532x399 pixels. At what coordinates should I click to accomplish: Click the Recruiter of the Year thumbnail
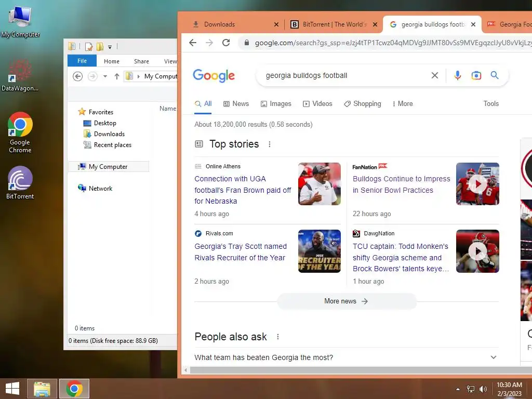coord(320,251)
